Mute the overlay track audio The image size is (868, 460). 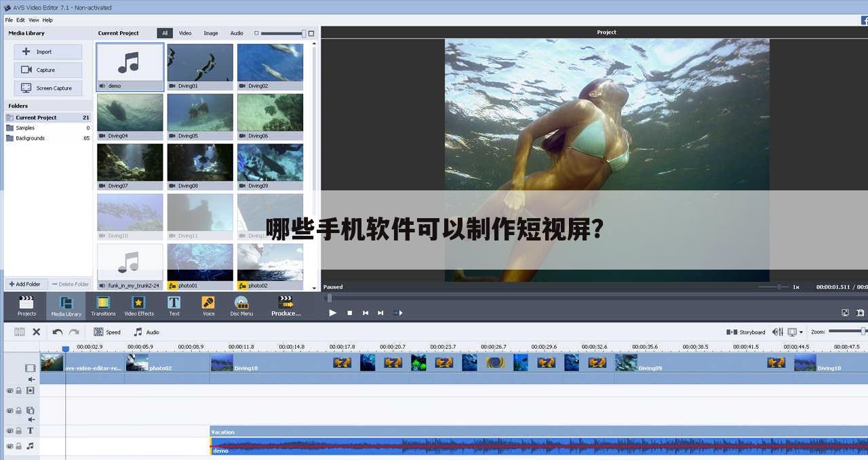(31, 420)
